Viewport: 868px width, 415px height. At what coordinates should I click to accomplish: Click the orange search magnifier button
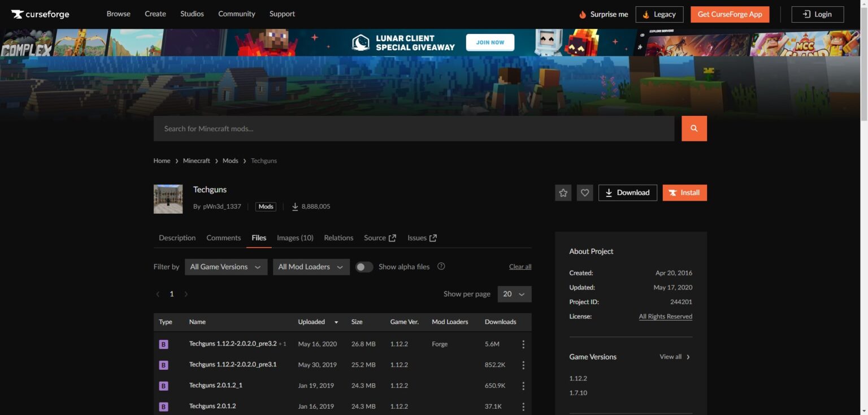[x=694, y=129]
